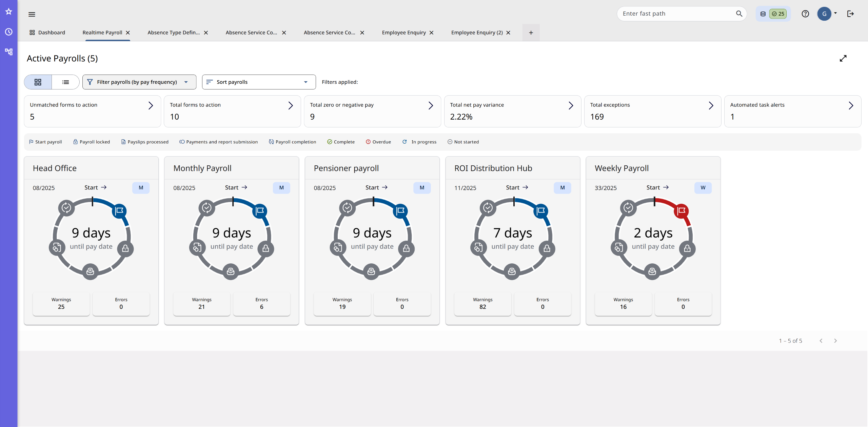Open the Sort payrolls dropdown
868x427 pixels.
point(259,82)
